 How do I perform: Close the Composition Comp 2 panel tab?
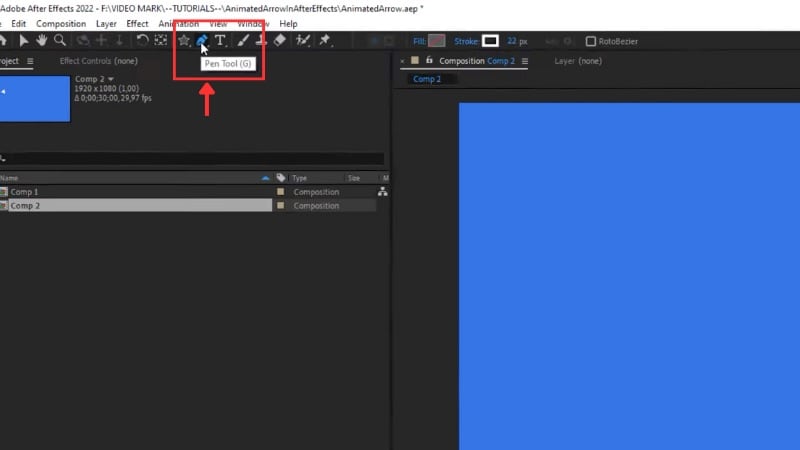[x=403, y=61]
